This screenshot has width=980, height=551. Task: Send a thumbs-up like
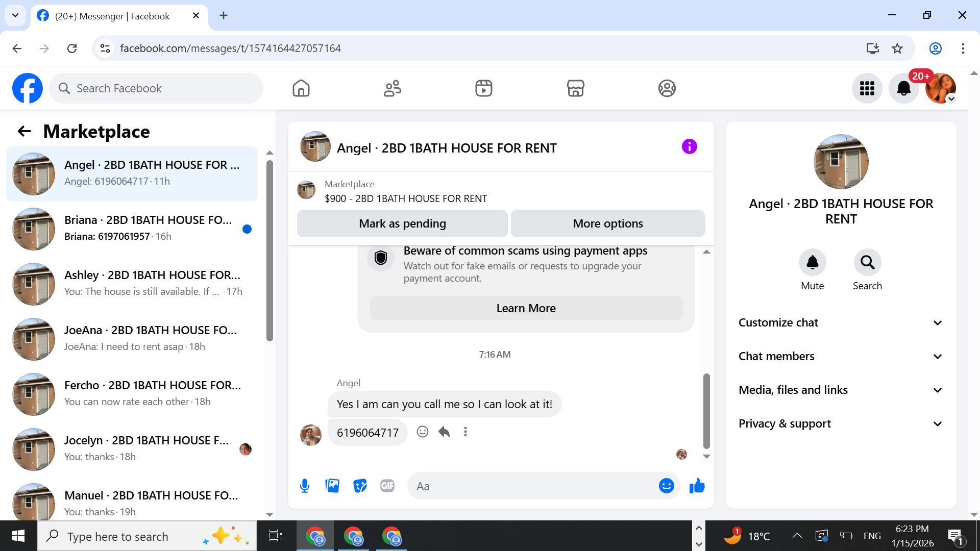(x=697, y=486)
